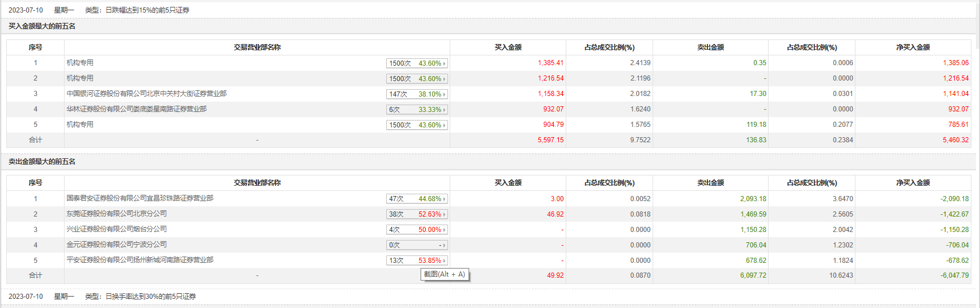980x308 pixels.
Task: Open the 4次 50.00% stats dropdown
Action: [417, 230]
